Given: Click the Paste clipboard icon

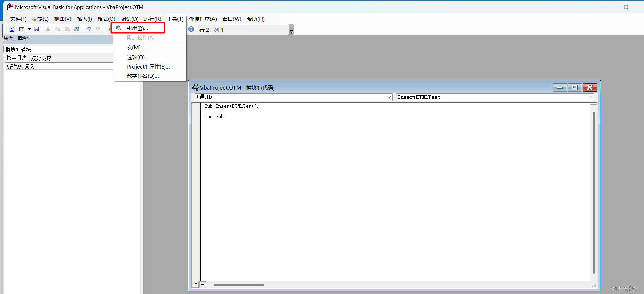Looking at the screenshot, I should tap(67, 29).
